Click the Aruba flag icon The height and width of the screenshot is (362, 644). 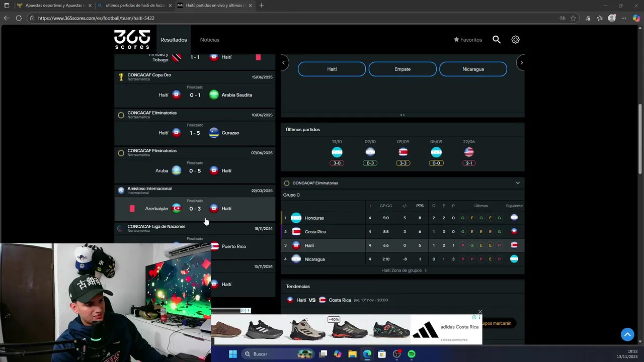[176, 170]
